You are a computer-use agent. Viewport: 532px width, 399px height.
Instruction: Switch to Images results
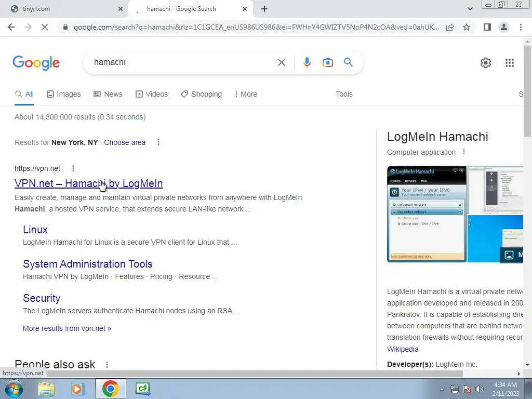point(64,95)
